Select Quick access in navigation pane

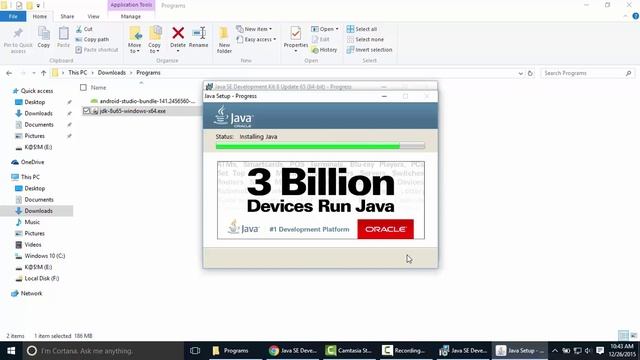[37, 91]
